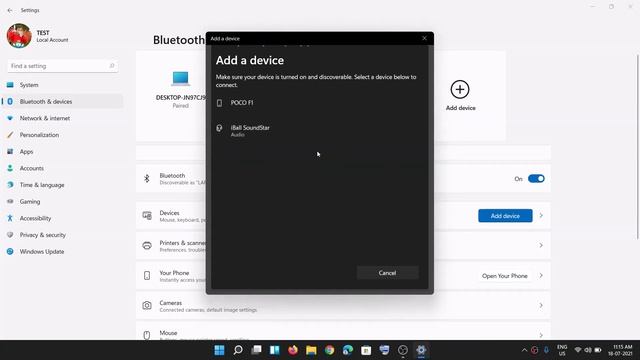Click the Devices row icon
This screenshot has width=640, height=360.
[x=147, y=216]
